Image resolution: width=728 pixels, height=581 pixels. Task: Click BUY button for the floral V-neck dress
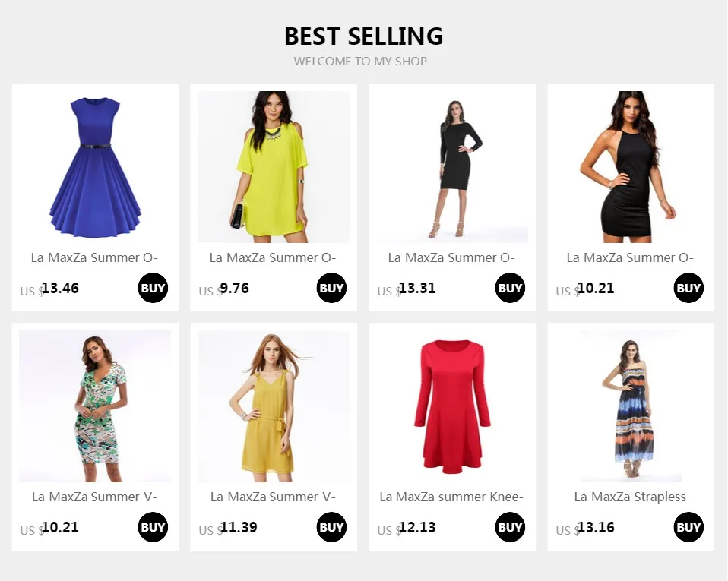tap(153, 527)
